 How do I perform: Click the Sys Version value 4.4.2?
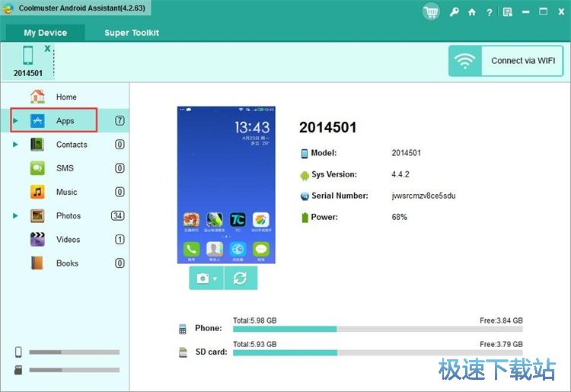(400, 174)
